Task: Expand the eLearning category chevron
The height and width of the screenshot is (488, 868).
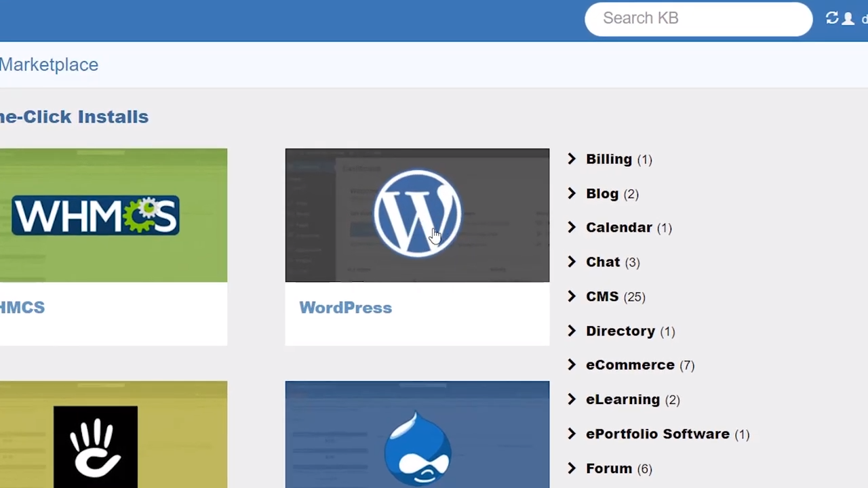Action: point(572,399)
